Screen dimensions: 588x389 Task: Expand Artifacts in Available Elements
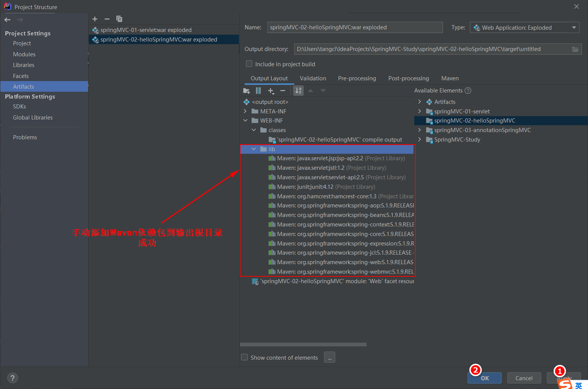(x=420, y=102)
